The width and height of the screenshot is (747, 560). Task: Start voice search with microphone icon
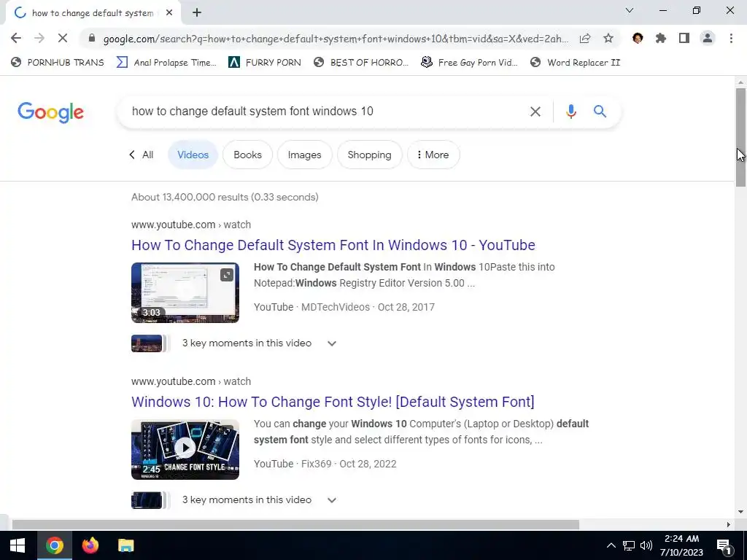click(570, 112)
